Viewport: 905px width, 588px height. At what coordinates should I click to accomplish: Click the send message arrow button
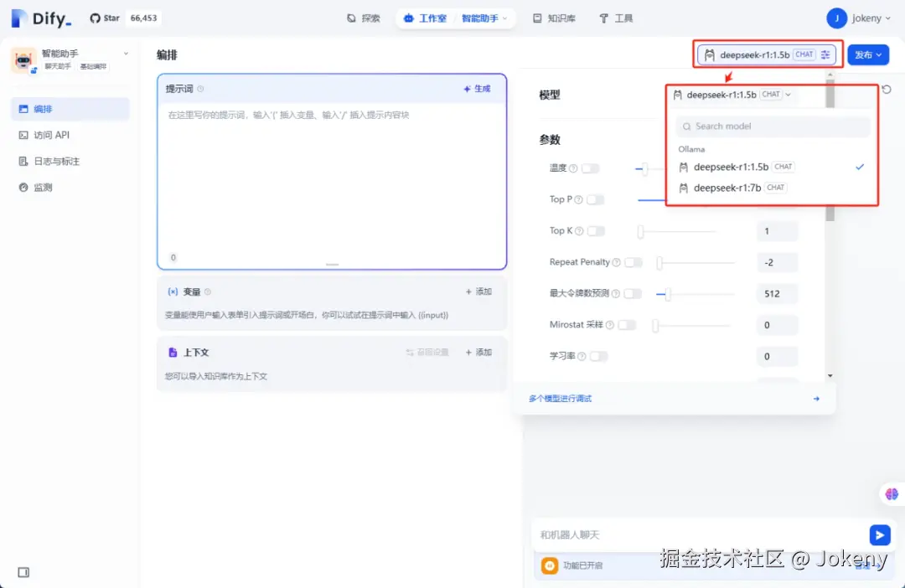[x=880, y=535]
